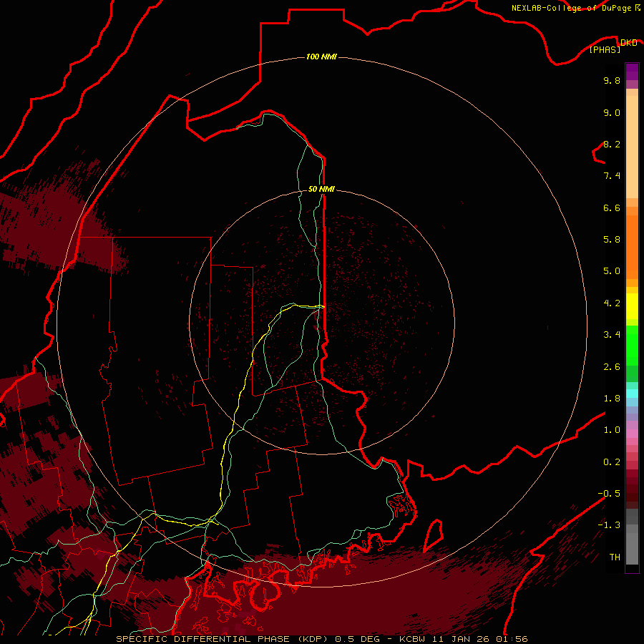Screen dimensions: 644x644
Task: Click the 4.2 color scale value
Action: coord(612,303)
